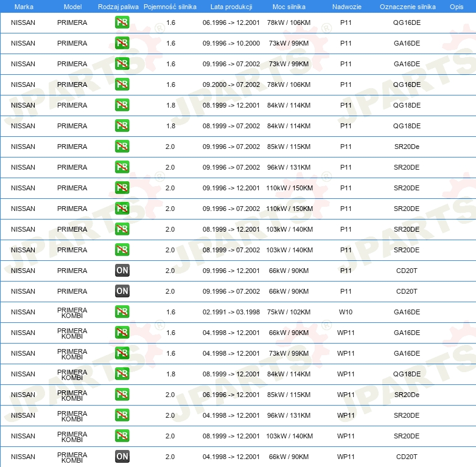Viewport: 476px width, 467px height.
Task: Click 110kW / 150KM in the 09.1996 -> 12.2001 row
Action: point(289,188)
